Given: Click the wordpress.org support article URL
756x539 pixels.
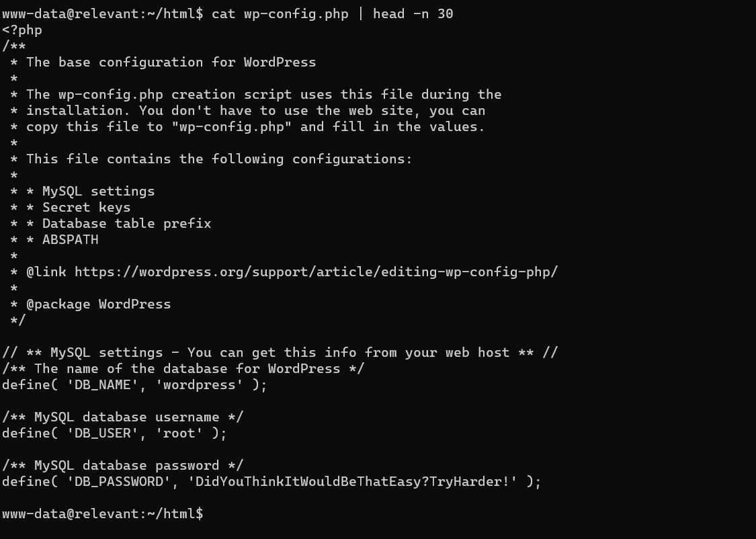Looking at the screenshot, I should [316, 272].
